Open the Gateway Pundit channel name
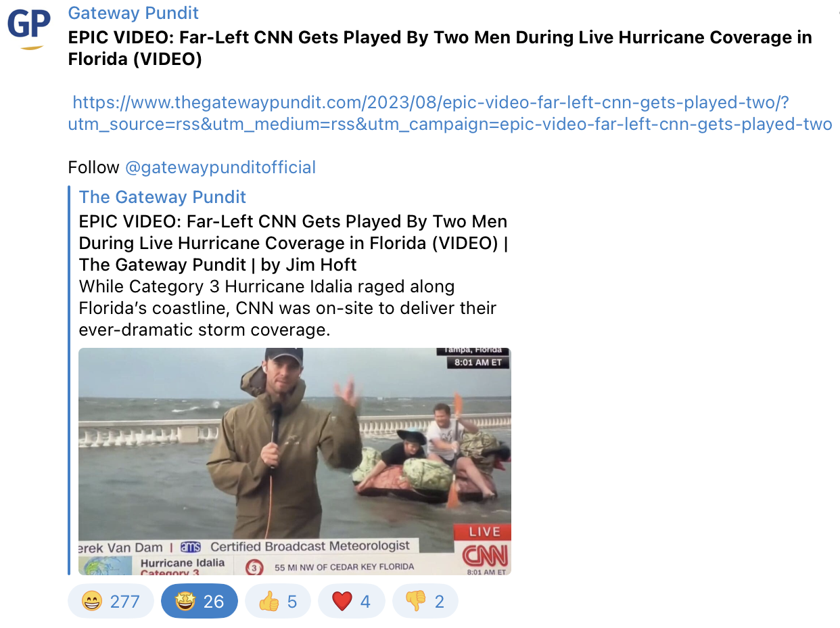 (133, 13)
